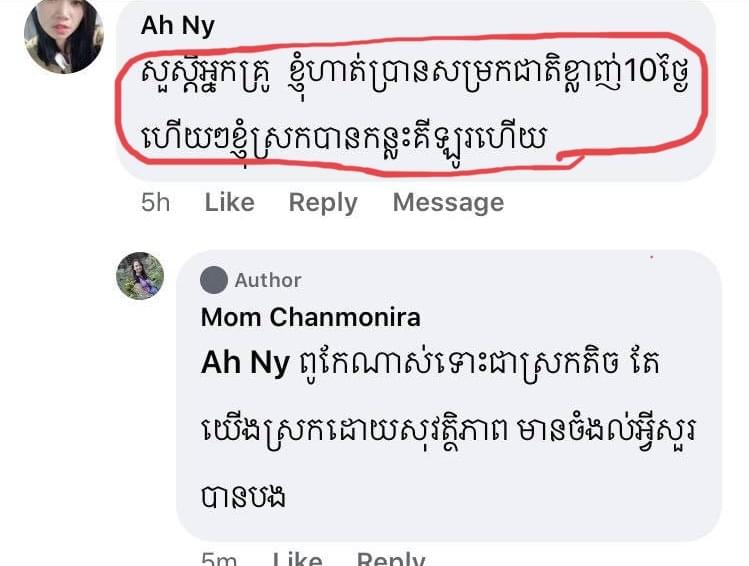Open Mom Chanmonira's profile picture
The height and width of the screenshot is (566, 749).
click(x=140, y=276)
